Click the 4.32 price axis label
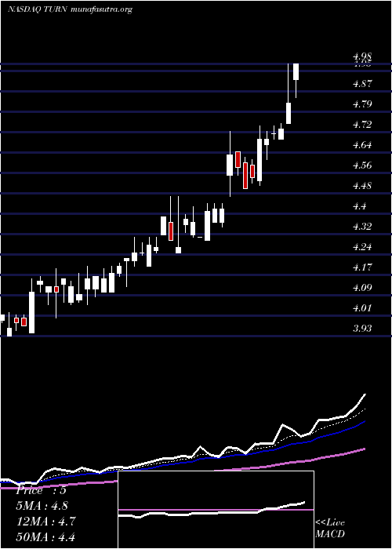This screenshot has width=392, height=549. point(361,227)
